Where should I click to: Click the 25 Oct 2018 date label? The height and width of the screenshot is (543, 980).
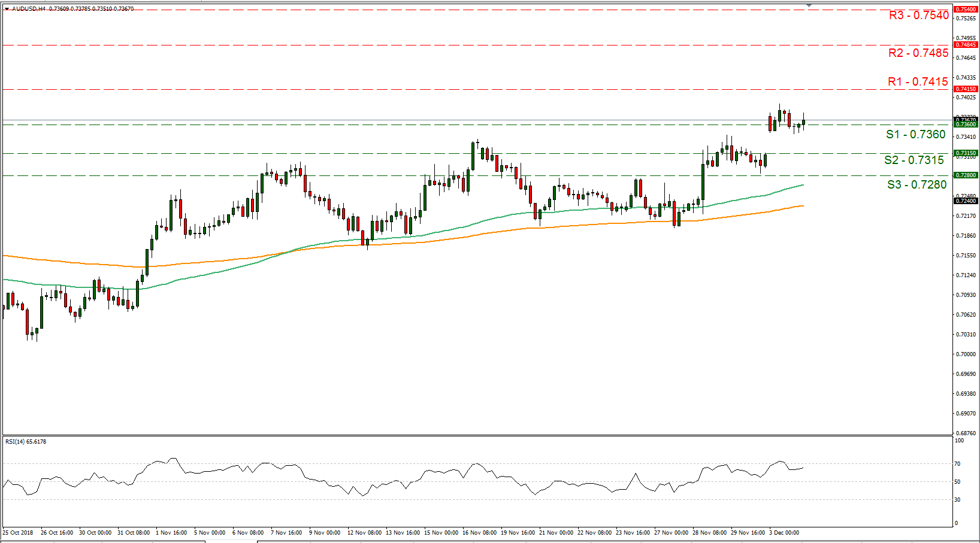(x=18, y=533)
